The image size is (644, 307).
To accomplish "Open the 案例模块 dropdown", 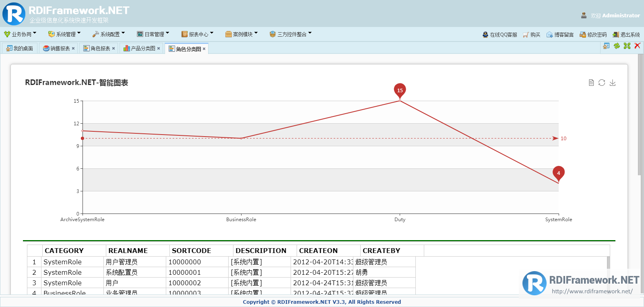I will tap(242, 34).
